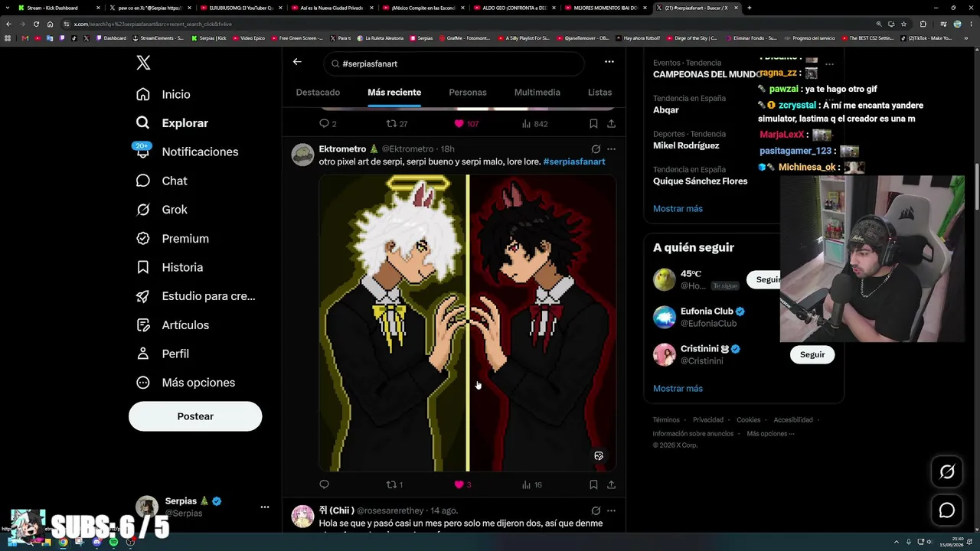The height and width of the screenshot is (551, 980).
Task: Open the more menu on Chii's post
Action: click(611, 510)
